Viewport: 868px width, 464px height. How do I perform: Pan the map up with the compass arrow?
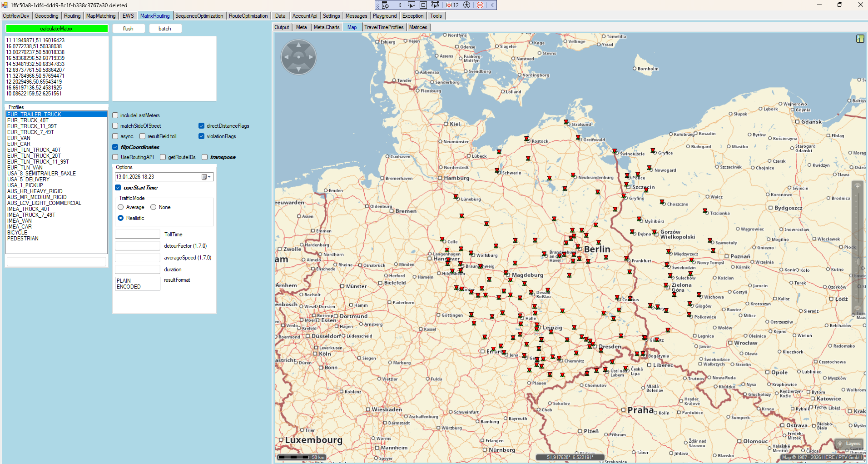click(298, 45)
